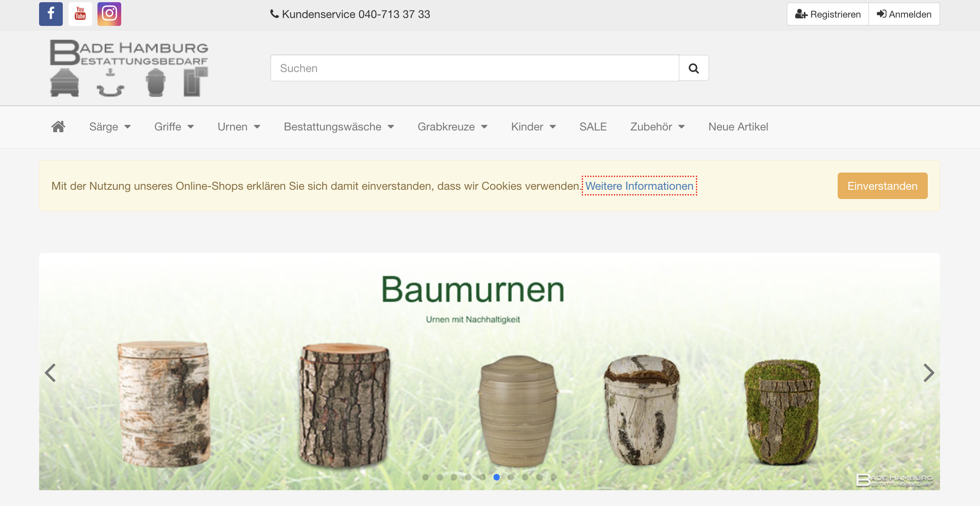
Task: Click the magnifier search button
Action: click(x=694, y=68)
